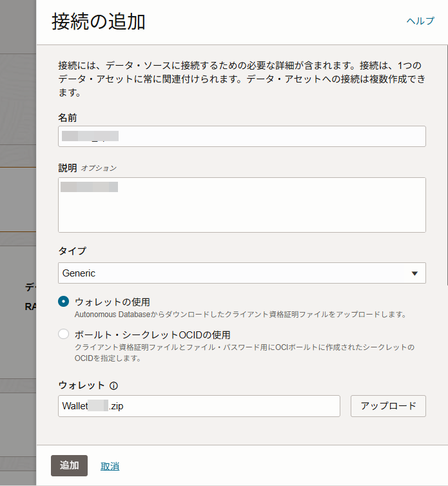Click the 追加 button
Image resolution: width=448 pixels, height=486 pixels.
point(69,465)
